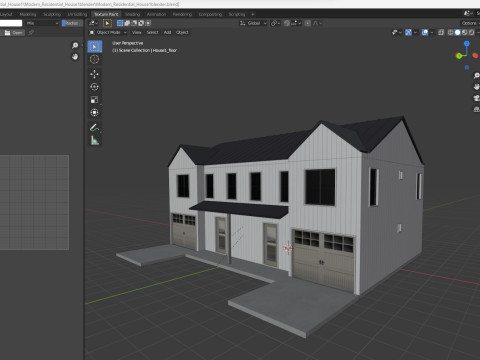Open the Object Mode dropdown
The height and width of the screenshot is (360, 480).
(x=108, y=32)
